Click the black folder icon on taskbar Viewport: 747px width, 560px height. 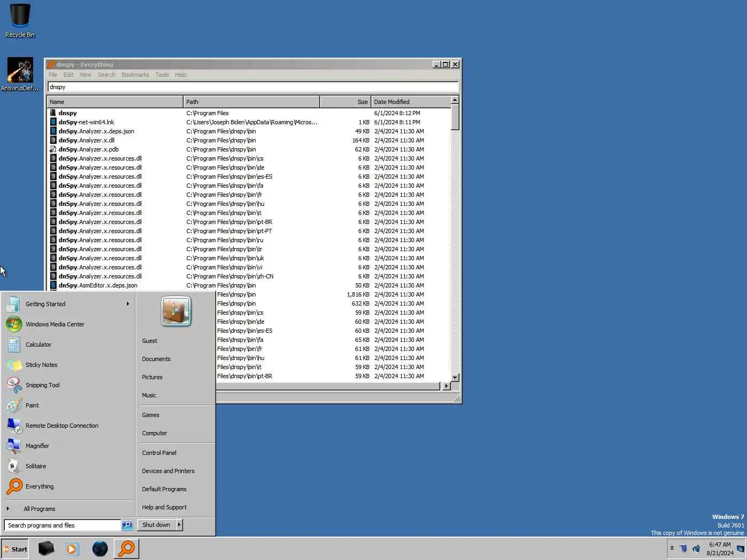(x=46, y=548)
